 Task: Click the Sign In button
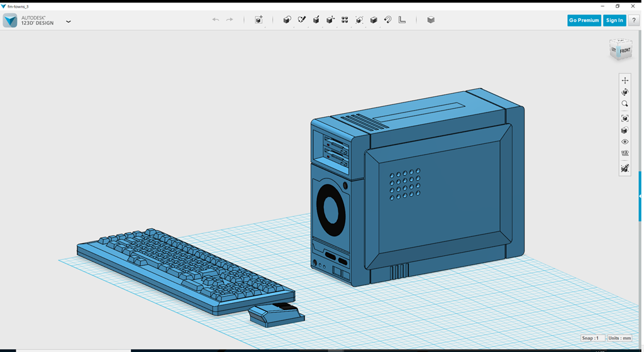pos(614,20)
